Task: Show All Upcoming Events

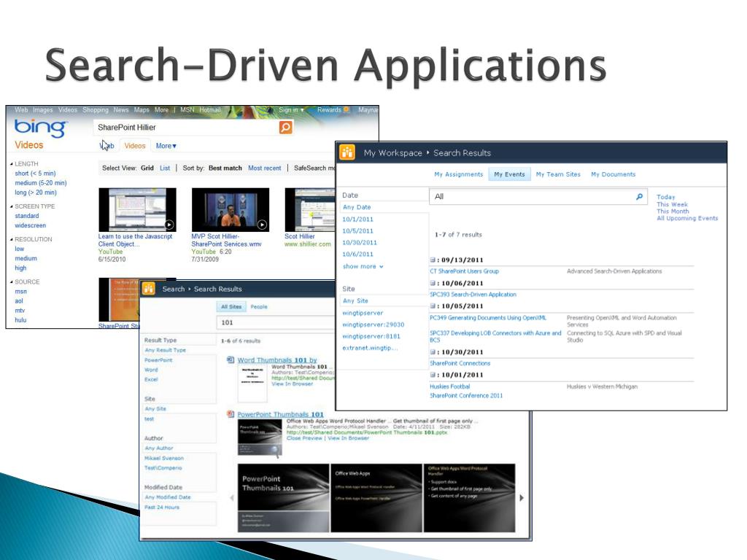Action: coord(687,218)
